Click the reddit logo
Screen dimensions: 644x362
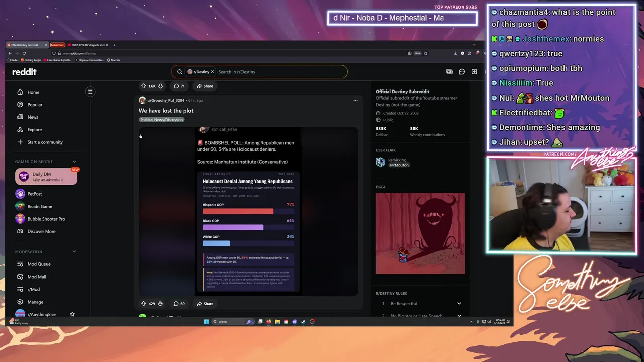click(24, 72)
